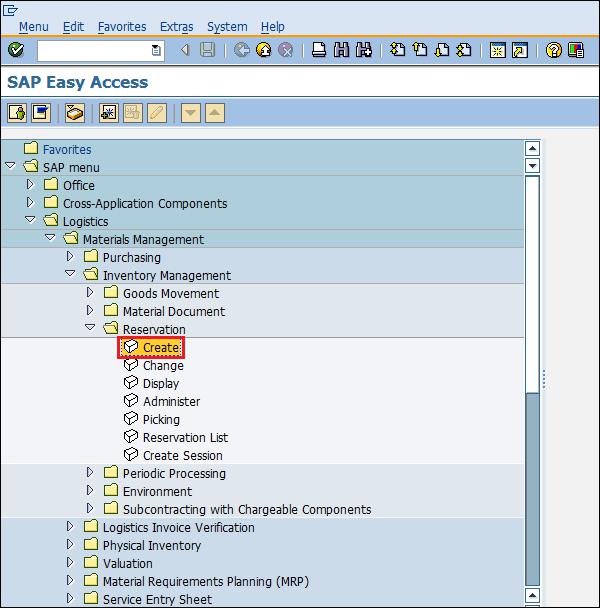This screenshot has height=608, width=600.
Task: Click the Find Next binoculars icon
Action: pyautogui.click(x=364, y=50)
